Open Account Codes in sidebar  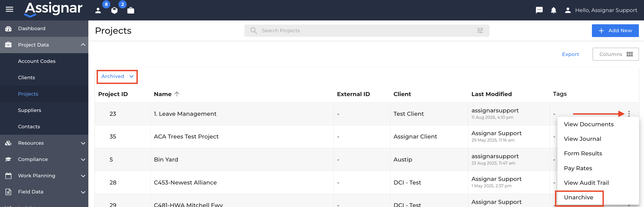(x=37, y=61)
